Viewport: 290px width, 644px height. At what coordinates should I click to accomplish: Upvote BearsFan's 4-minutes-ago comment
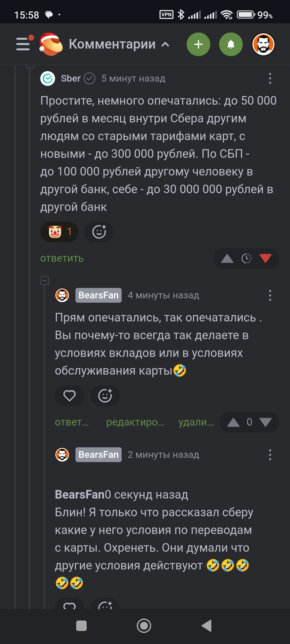click(x=233, y=422)
